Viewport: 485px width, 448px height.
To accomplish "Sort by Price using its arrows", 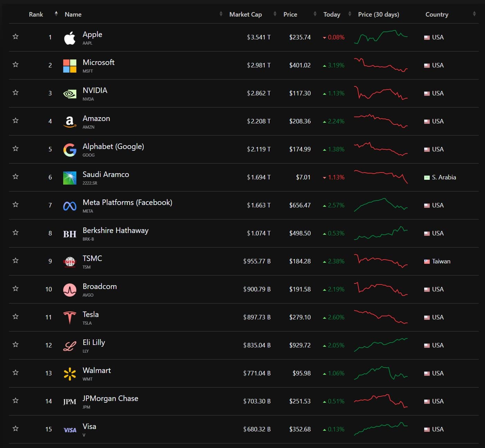I will pos(315,14).
